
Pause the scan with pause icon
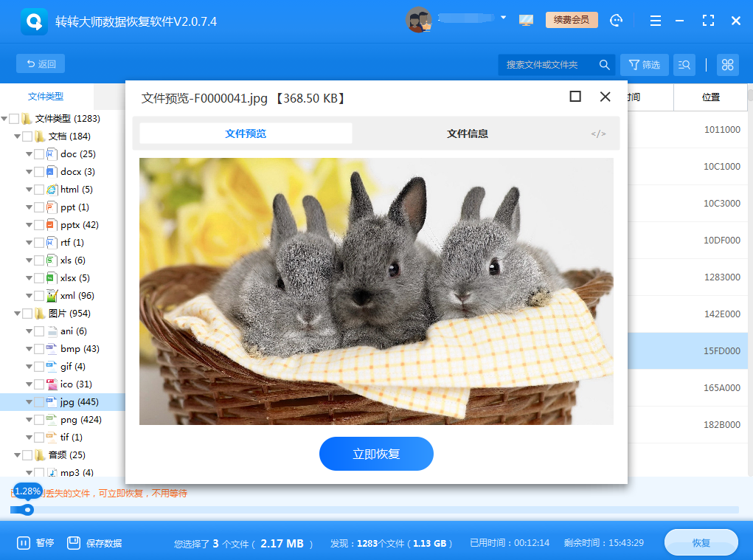click(x=24, y=543)
